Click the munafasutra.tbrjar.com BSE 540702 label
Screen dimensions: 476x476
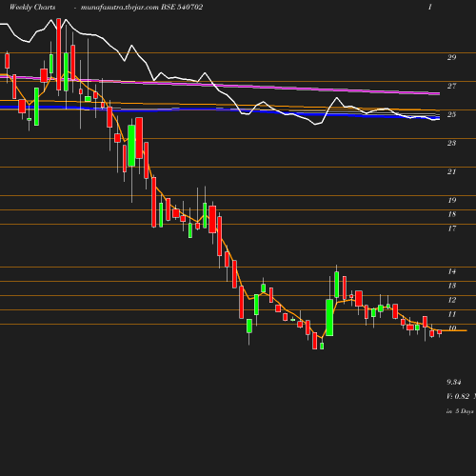142,7
